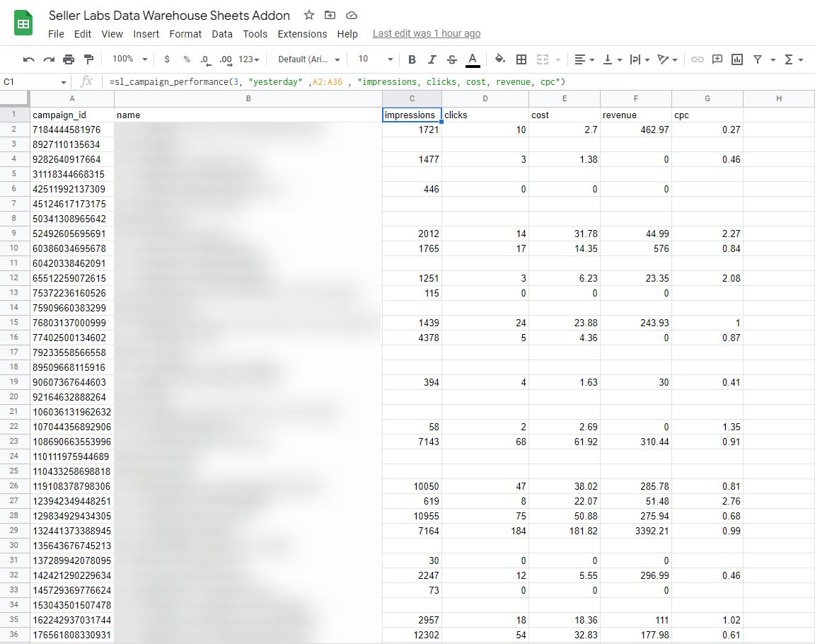
Task: Open the text color picker
Action: (473, 59)
